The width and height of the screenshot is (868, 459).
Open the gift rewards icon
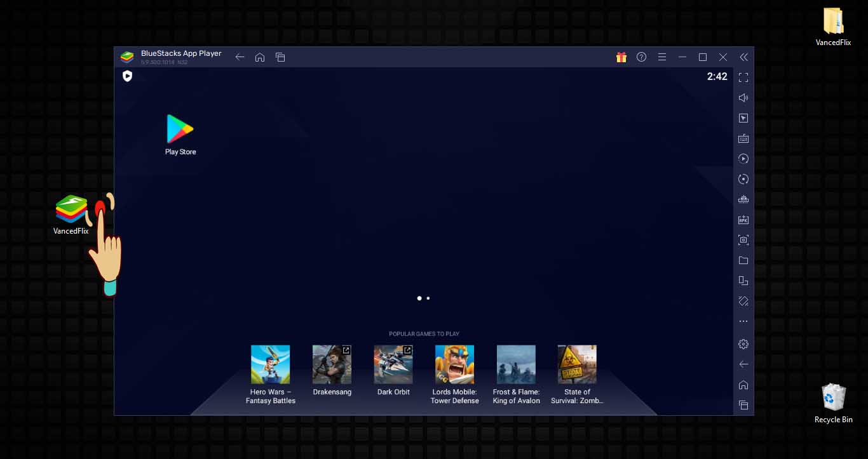[x=621, y=57]
